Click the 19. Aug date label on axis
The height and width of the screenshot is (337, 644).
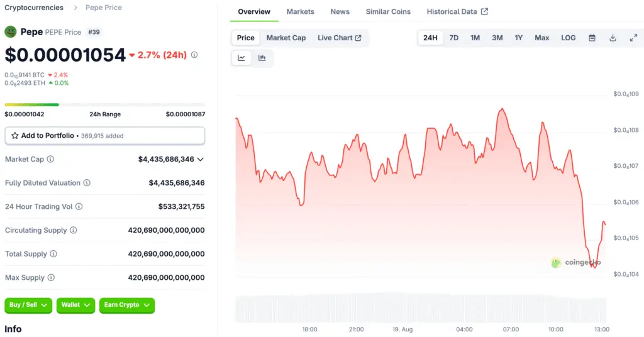click(402, 329)
